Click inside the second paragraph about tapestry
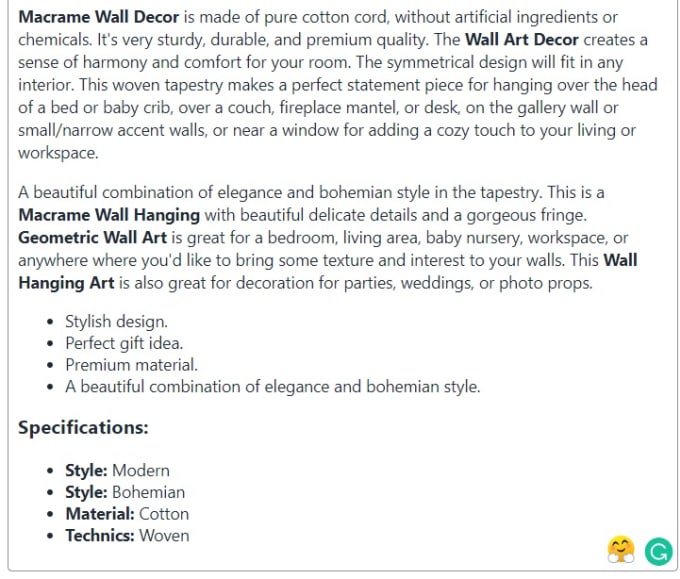The width and height of the screenshot is (680, 579). (328, 238)
